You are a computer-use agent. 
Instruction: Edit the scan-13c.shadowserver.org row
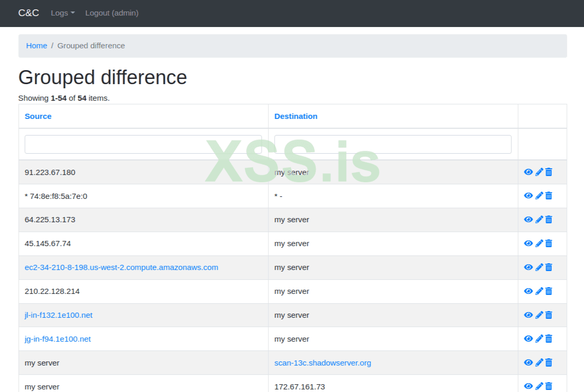[x=539, y=362]
